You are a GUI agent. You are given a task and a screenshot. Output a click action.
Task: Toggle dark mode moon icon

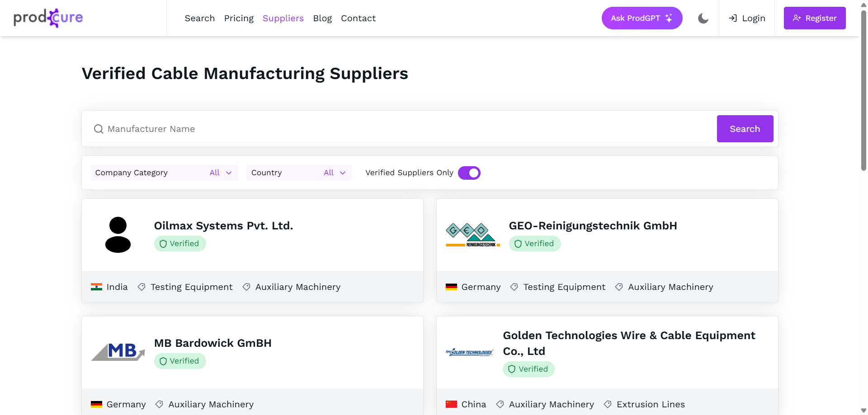coord(703,18)
